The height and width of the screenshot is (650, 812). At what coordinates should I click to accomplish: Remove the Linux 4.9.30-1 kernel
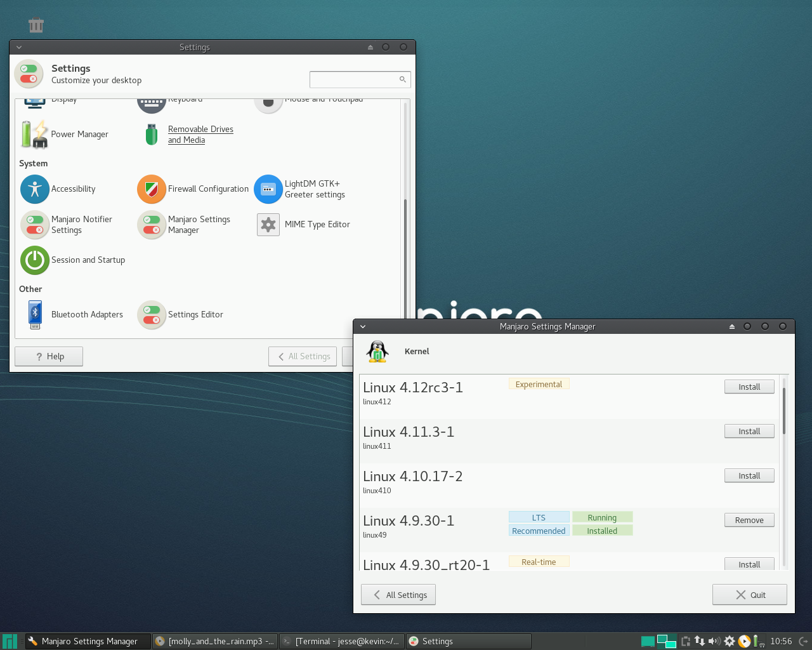(749, 520)
